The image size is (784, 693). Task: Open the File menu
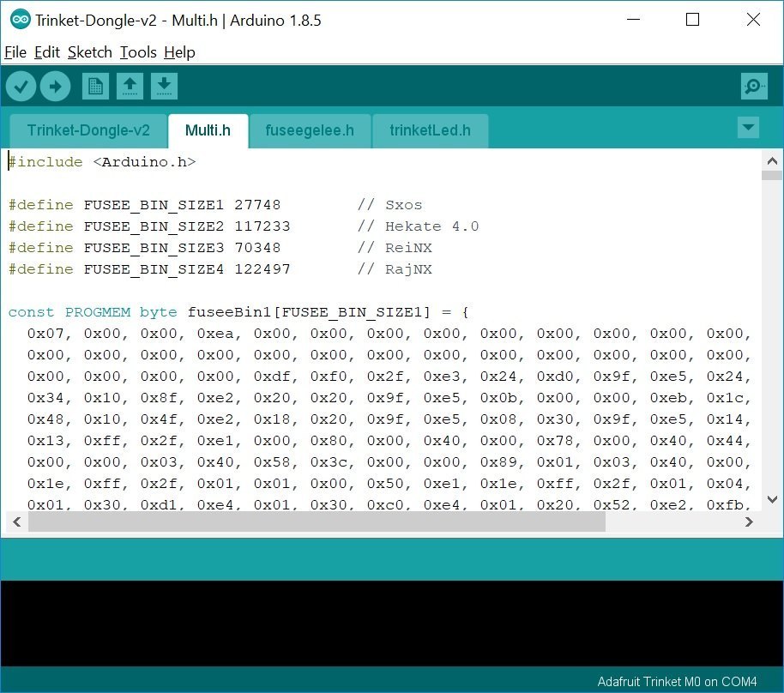tap(15, 52)
